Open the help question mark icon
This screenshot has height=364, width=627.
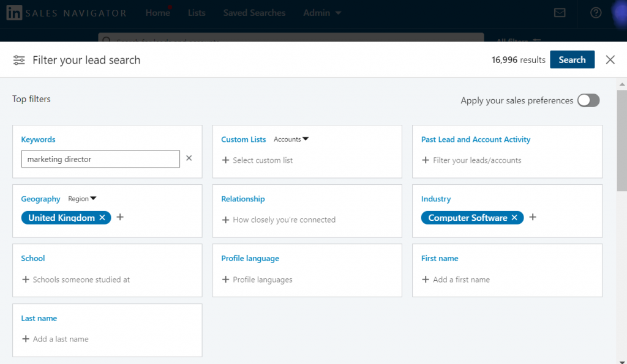click(596, 13)
